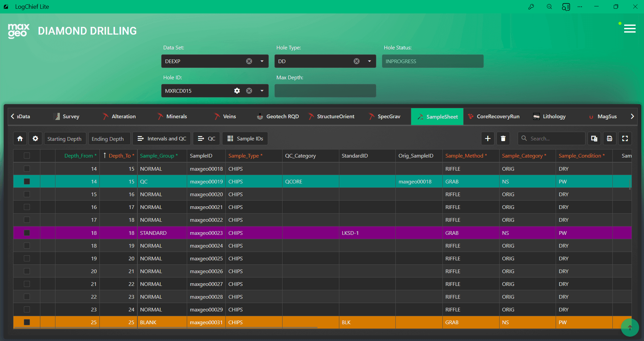Click the horizontal scrollbar under the grid
Screen dimensions: 644x341
166,328
